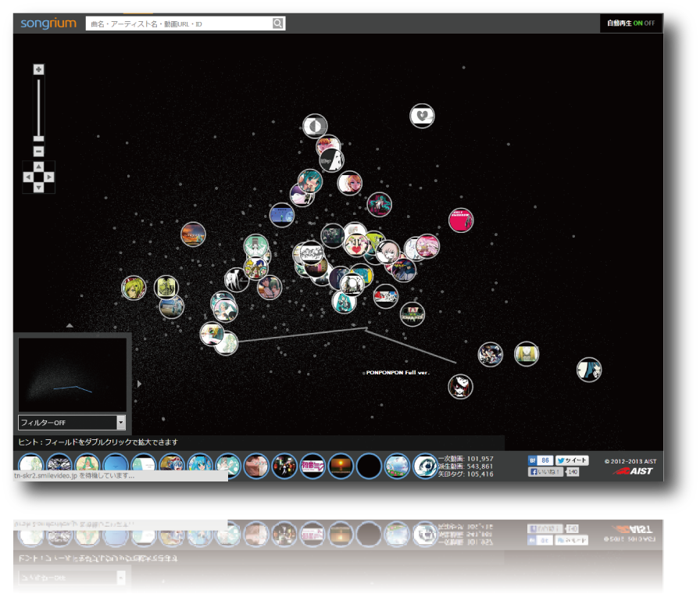Click the Twitter ツイート button
The height and width of the screenshot is (612, 700).
tap(572, 460)
